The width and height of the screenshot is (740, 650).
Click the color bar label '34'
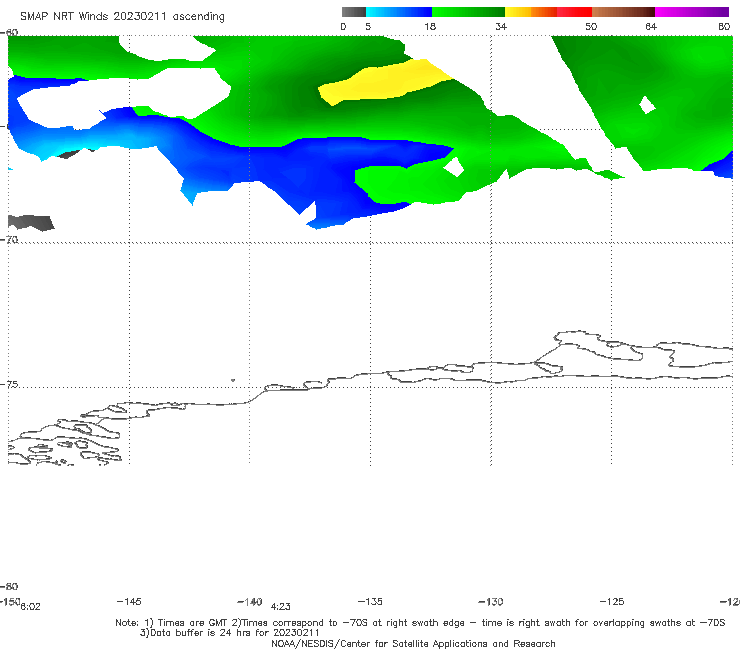[501, 26]
